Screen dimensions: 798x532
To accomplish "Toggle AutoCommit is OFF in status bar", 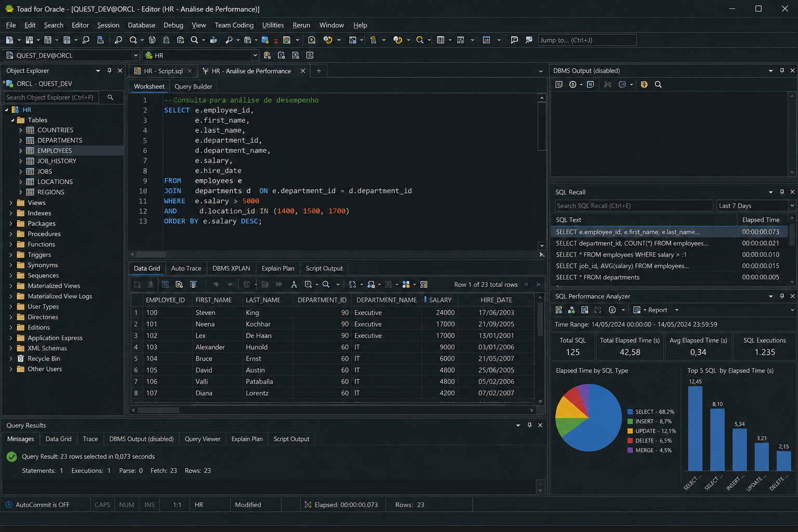I will point(43,504).
